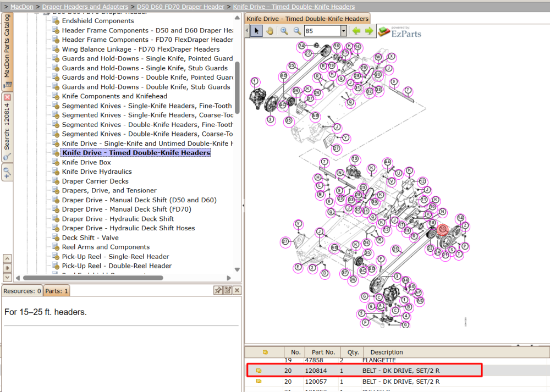
Task: Click page icon beside Draper Drive - Hydraulic Deck Shift
Action: [x=56, y=218]
